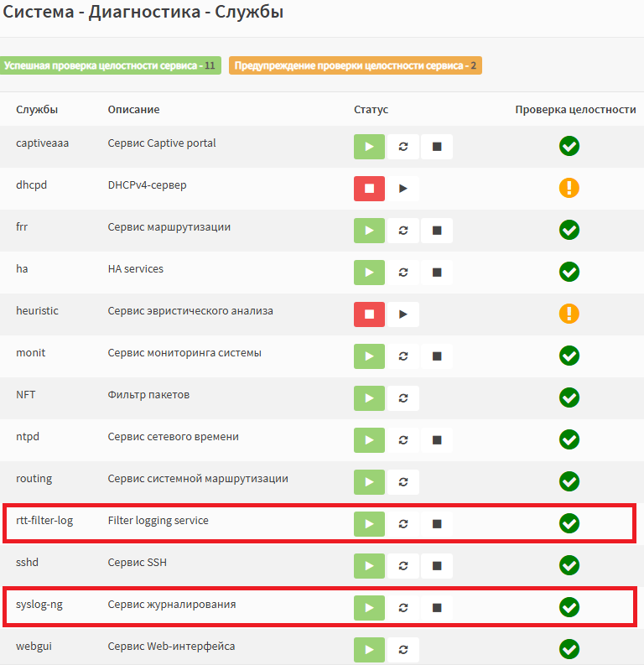Restart the webgui service
644x665 pixels.
(x=403, y=650)
